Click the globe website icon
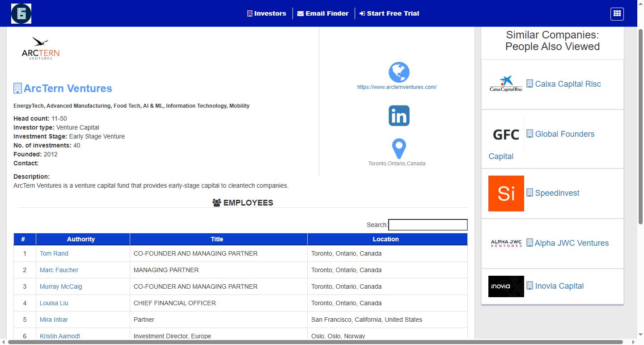This screenshot has width=644, height=345. 399,72
